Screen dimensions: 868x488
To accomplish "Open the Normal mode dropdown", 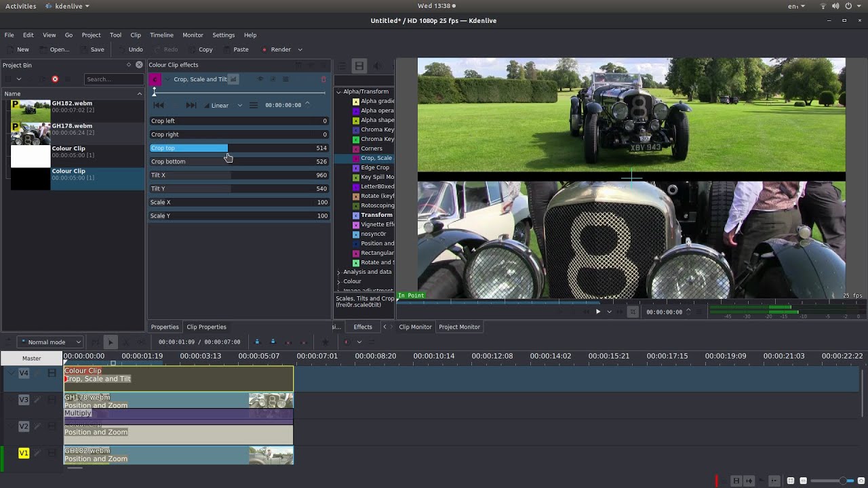I will pyautogui.click(x=51, y=342).
